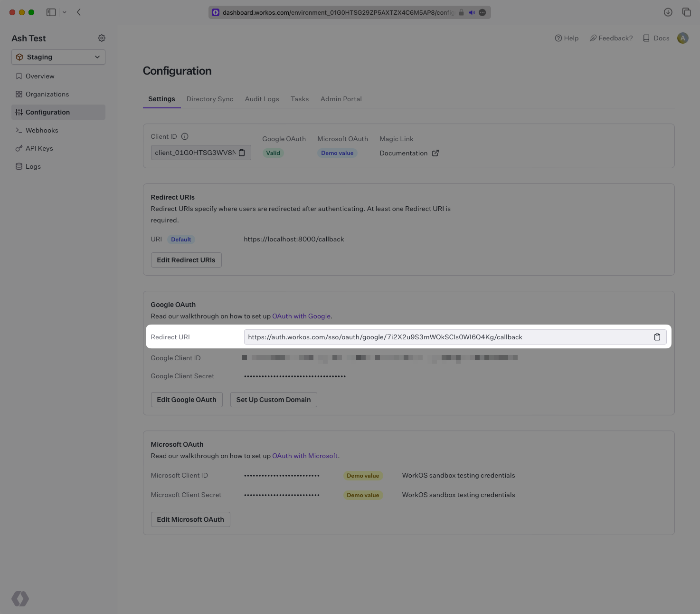The width and height of the screenshot is (700, 614).
Task: Expand the sidebar options chevron in toolbar
Action: [x=65, y=12]
